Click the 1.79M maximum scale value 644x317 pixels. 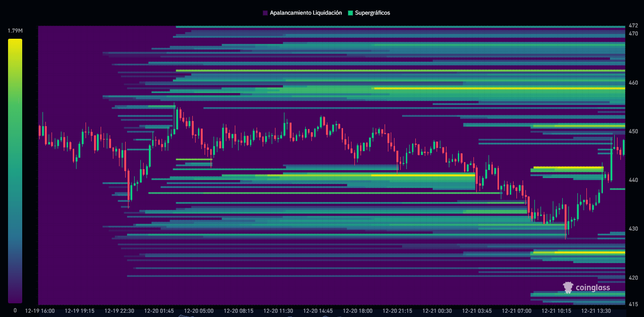(15, 31)
